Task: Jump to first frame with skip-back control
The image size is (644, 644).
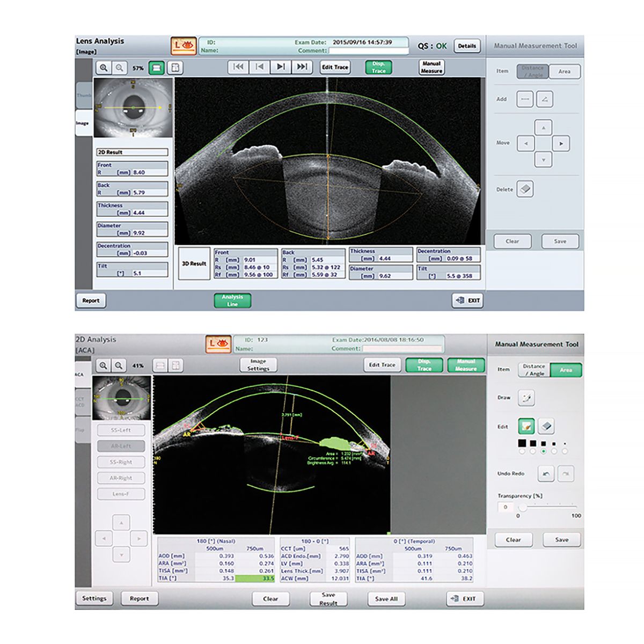Action: pos(238,68)
